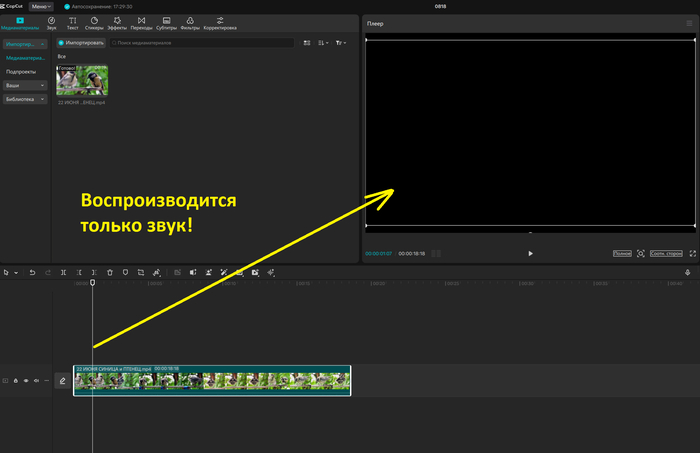Toggle track visibility eye icon

point(26,380)
